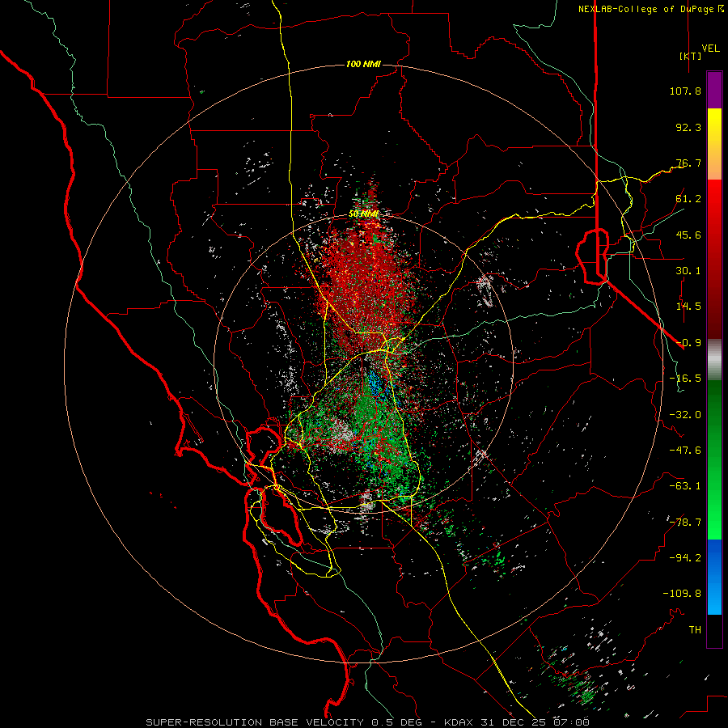Select the 45.6 velocity scale value

(x=688, y=235)
